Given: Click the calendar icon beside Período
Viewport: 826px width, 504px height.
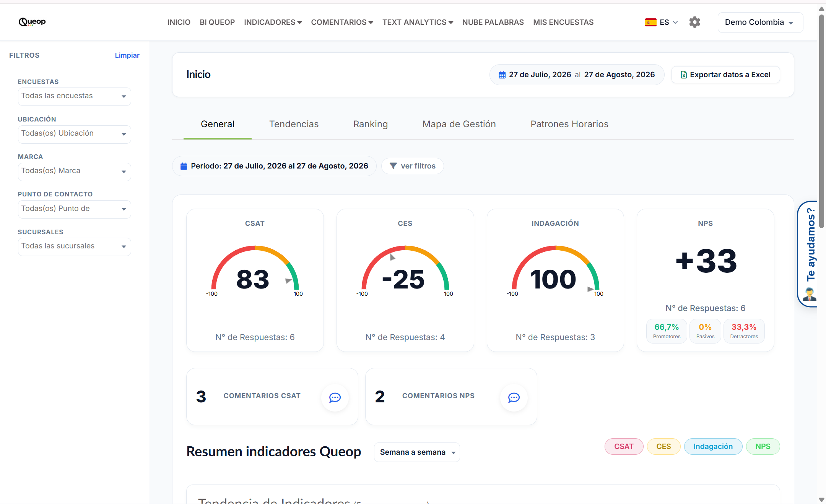Looking at the screenshot, I should coord(184,166).
